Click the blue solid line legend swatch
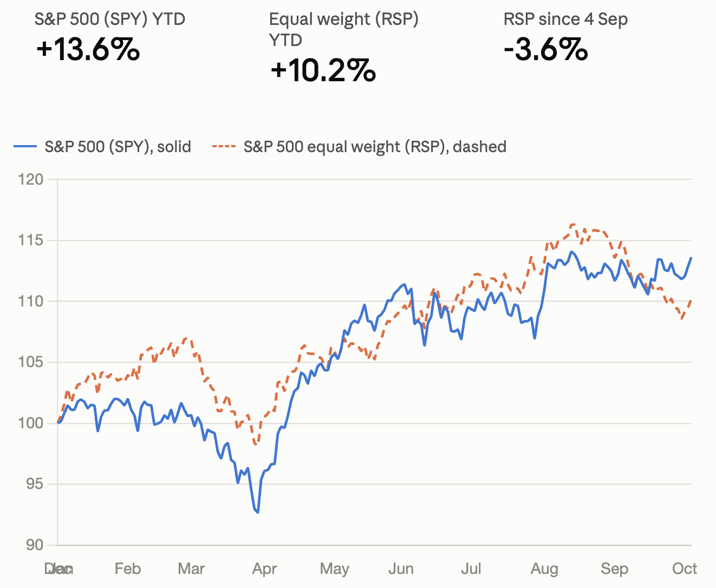Screen dimensions: 716x588 click(x=25, y=147)
